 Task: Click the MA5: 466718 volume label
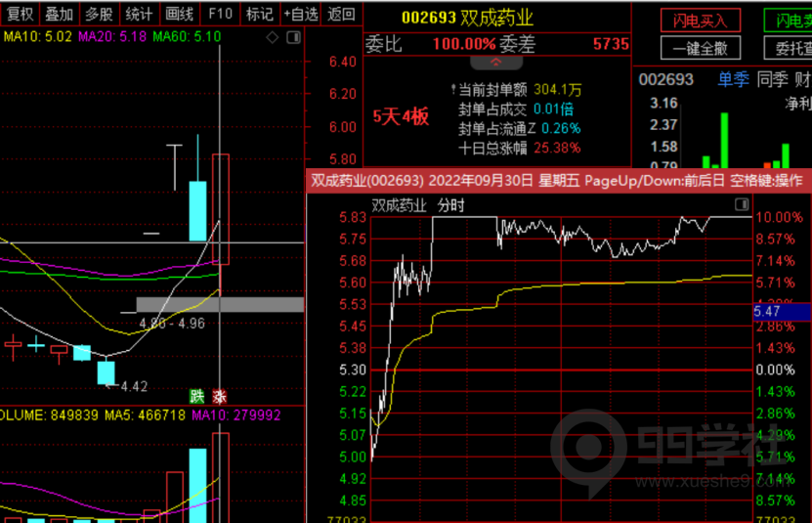tap(145, 415)
